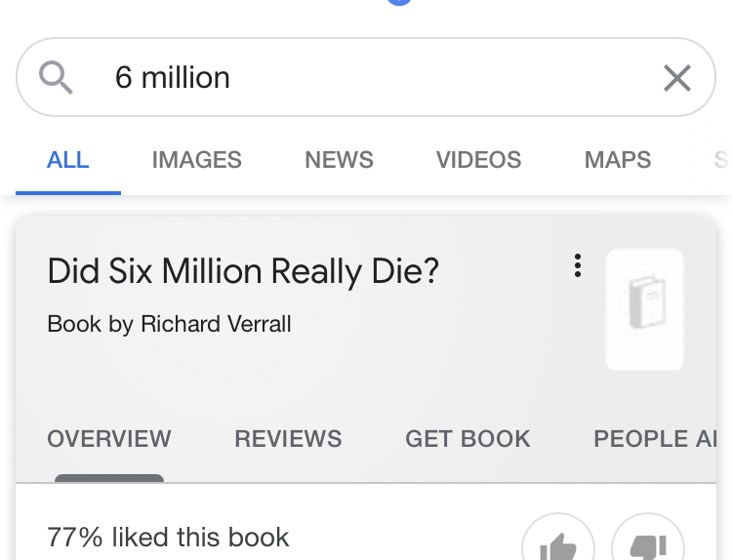Image resolution: width=732 pixels, height=560 pixels.
Task: Clear the search query text
Action: click(x=676, y=78)
